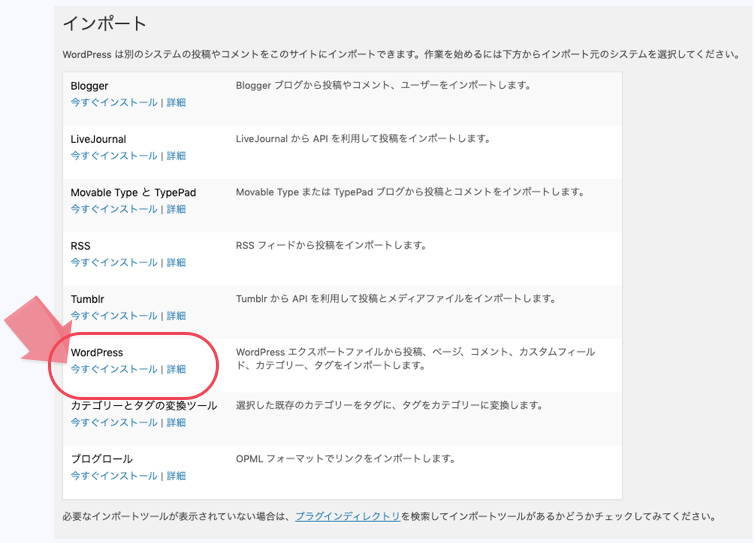The image size is (754, 543).
Task: Click the Movable Type または TypePad description
Action: pos(410,192)
